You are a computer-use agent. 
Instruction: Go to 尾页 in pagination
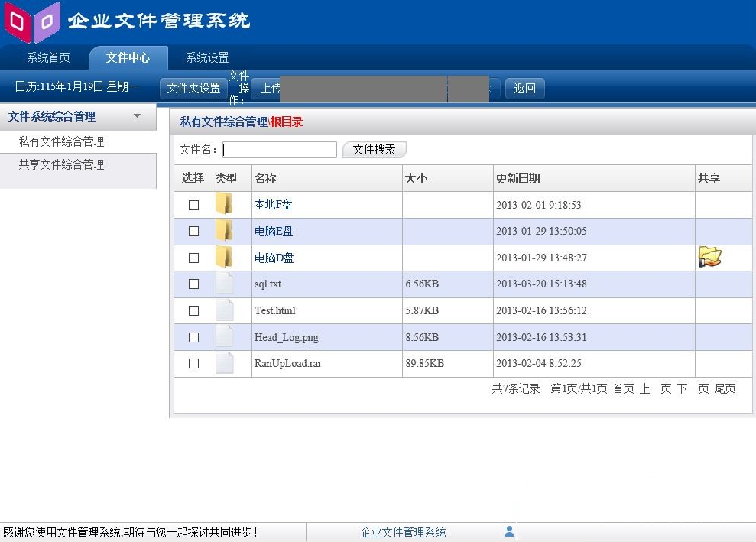(725, 388)
